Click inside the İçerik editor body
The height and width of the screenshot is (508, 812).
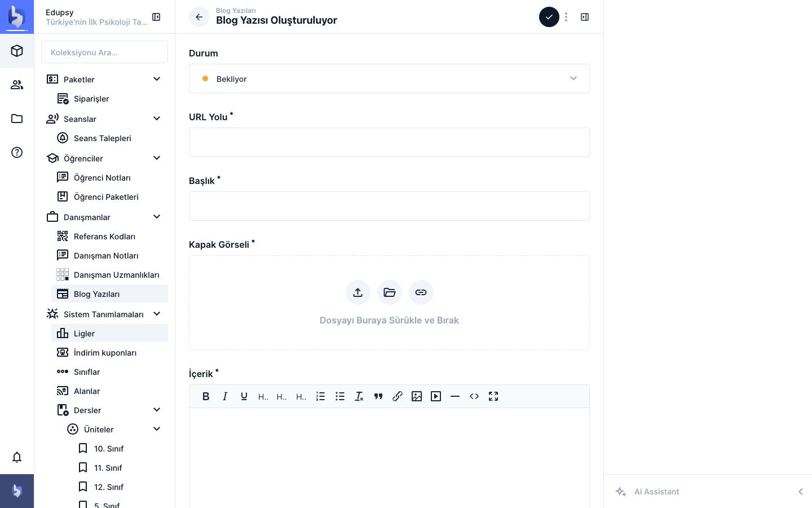click(x=389, y=458)
